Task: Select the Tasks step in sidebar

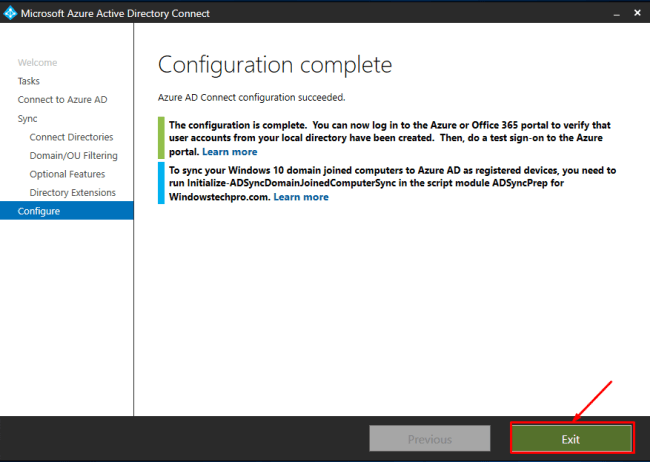Action: 29,81
